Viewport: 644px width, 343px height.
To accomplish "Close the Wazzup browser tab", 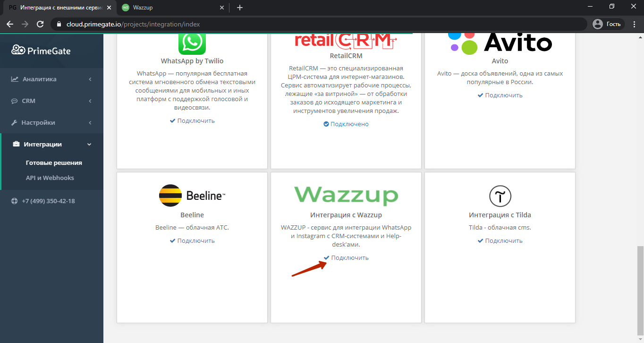I will 221,8.
